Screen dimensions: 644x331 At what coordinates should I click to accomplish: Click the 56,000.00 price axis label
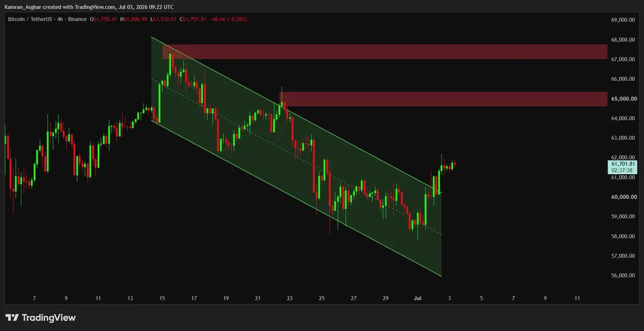(x=624, y=276)
